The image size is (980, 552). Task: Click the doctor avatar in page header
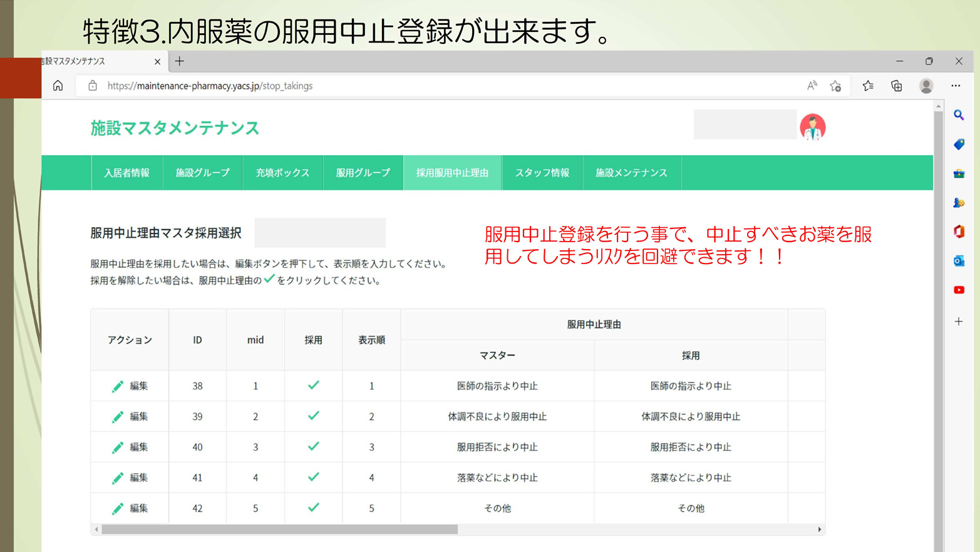coord(812,127)
